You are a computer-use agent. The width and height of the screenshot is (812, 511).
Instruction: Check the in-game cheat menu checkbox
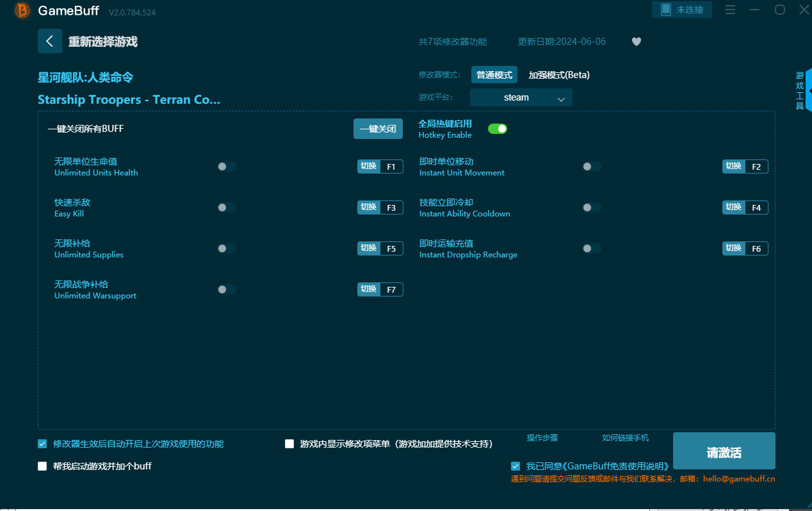289,444
